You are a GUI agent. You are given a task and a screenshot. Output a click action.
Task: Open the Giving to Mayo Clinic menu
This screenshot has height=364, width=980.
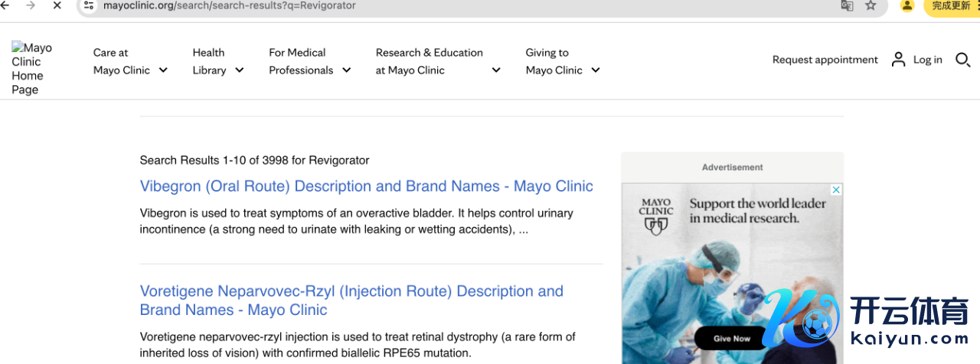(x=563, y=61)
